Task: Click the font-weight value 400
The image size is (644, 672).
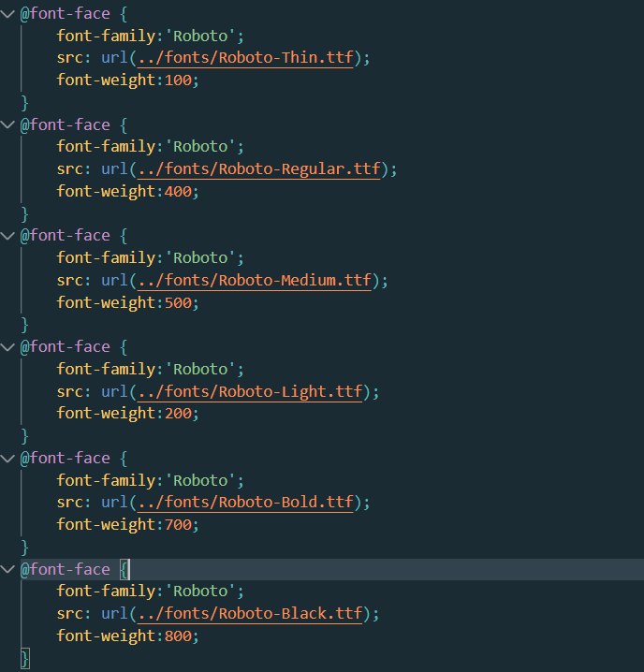Action: 178,191
